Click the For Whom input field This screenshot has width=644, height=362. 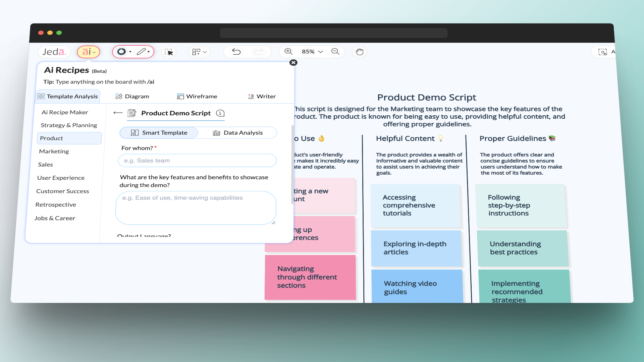(197, 160)
